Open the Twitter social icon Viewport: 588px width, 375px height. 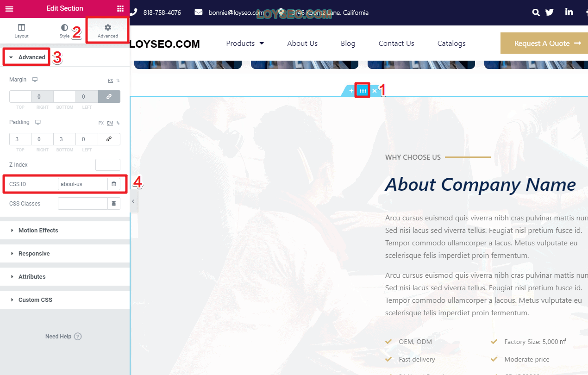[550, 12]
